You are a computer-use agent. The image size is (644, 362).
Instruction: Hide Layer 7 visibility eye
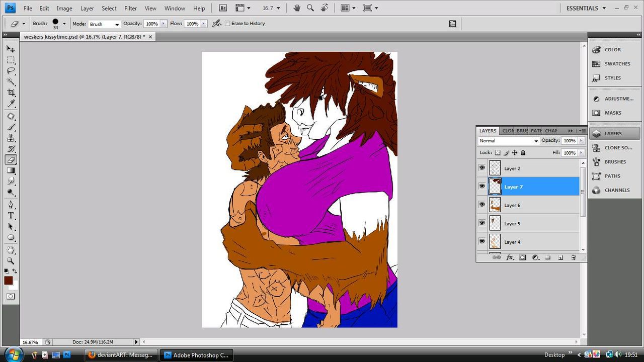point(482,187)
